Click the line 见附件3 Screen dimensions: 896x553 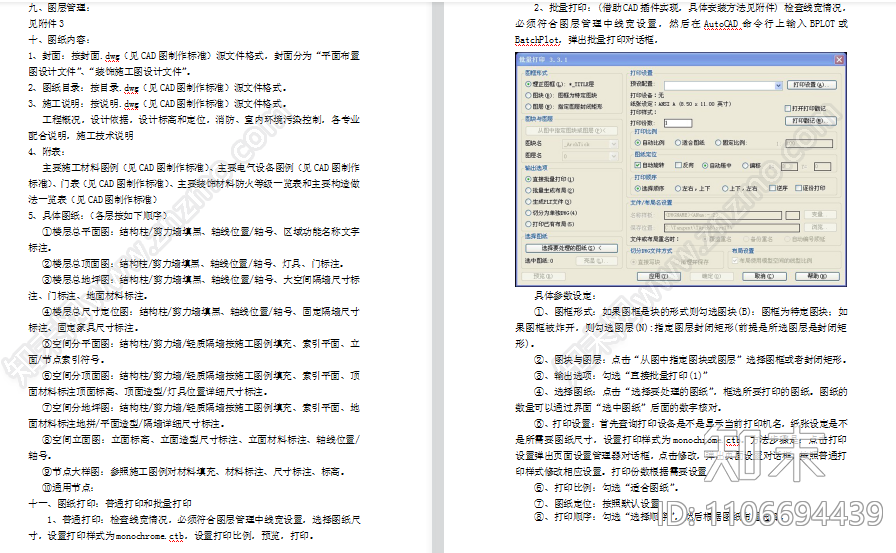click(x=46, y=24)
